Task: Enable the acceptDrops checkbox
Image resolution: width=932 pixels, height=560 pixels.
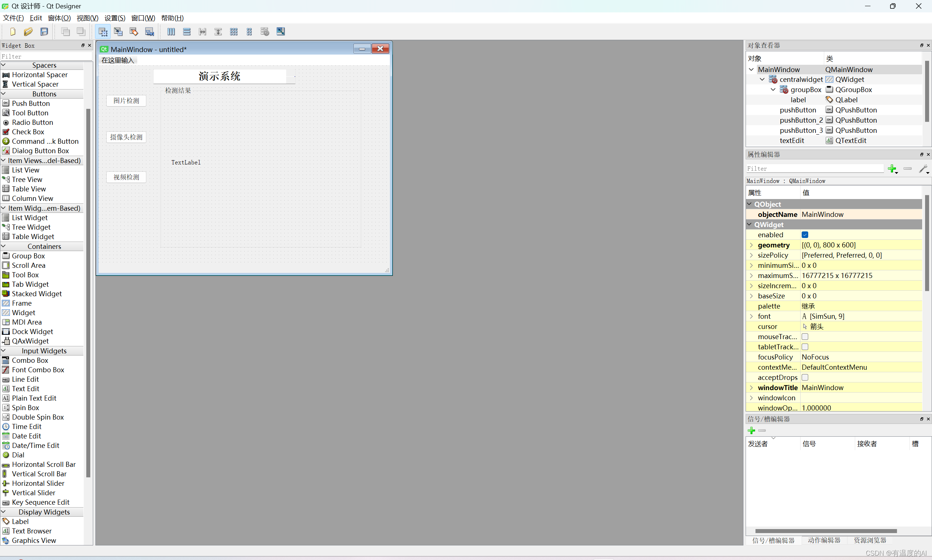Action: coord(805,377)
